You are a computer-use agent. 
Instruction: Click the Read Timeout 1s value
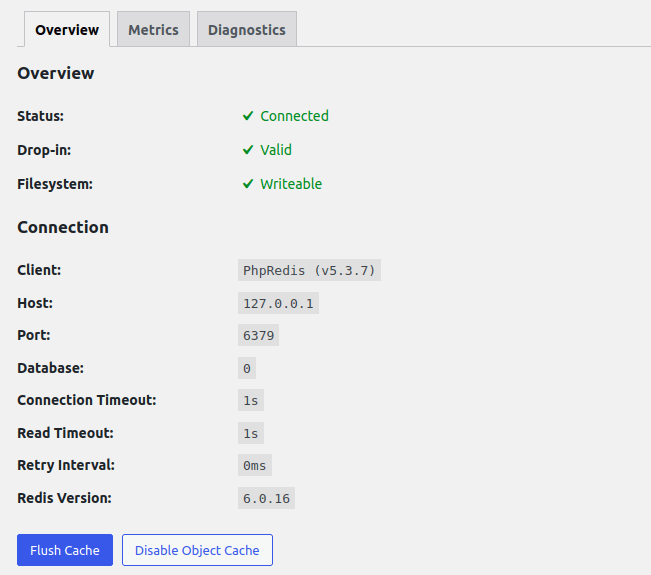pos(250,433)
